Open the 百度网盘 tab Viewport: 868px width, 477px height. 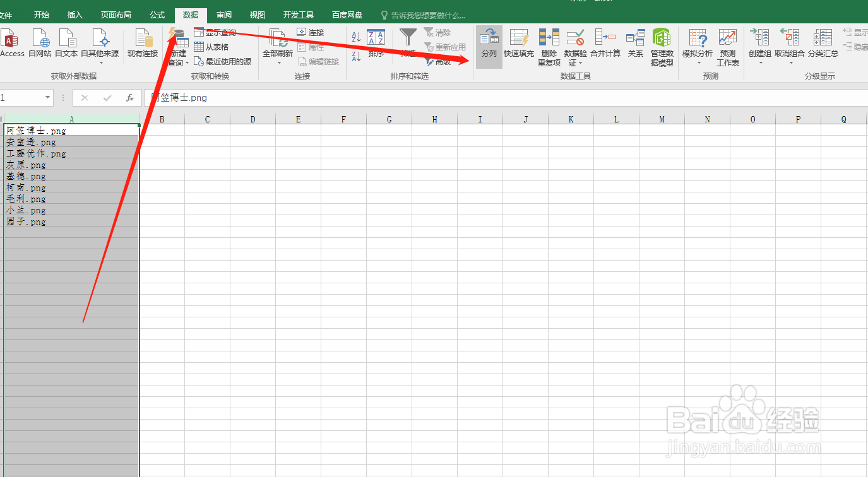[347, 15]
